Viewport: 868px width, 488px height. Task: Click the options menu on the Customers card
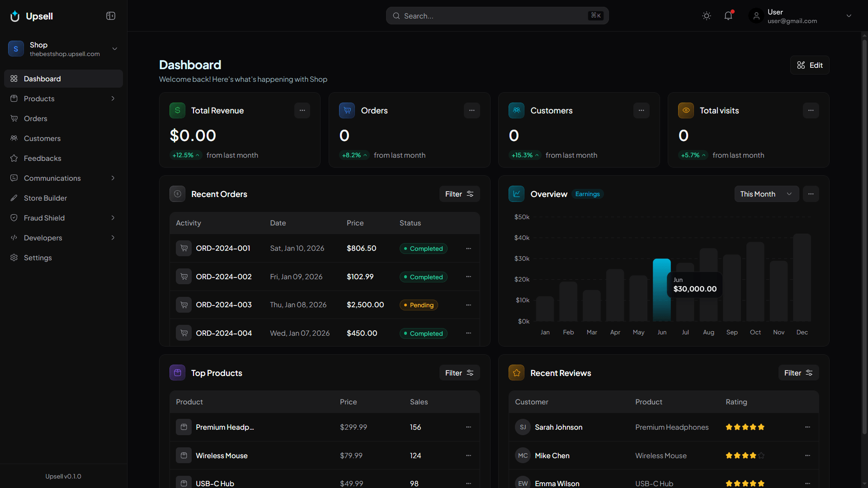(x=641, y=110)
